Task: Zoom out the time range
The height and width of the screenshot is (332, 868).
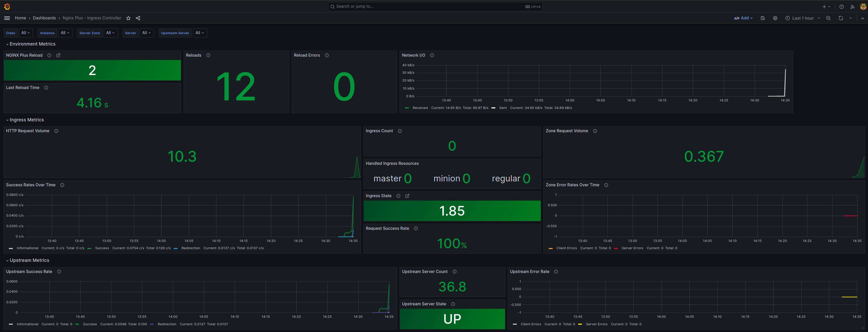Action: pyautogui.click(x=828, y=18)
